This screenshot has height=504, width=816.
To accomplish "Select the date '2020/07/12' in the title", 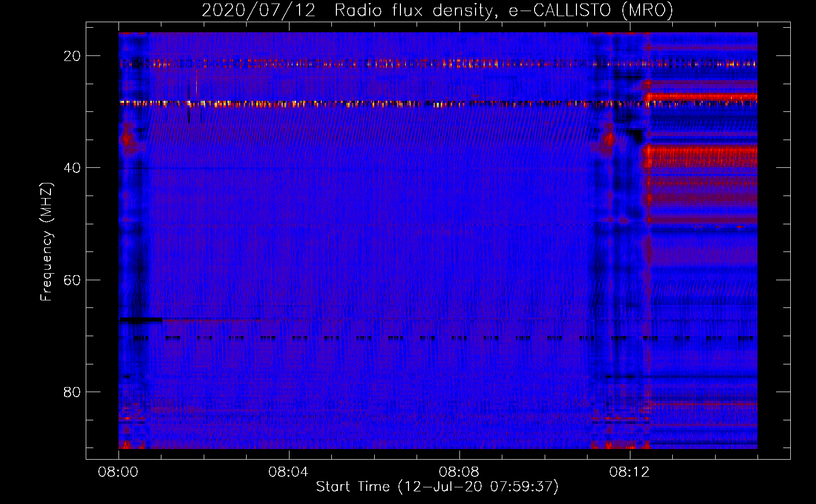I will (x=259, y=11).
